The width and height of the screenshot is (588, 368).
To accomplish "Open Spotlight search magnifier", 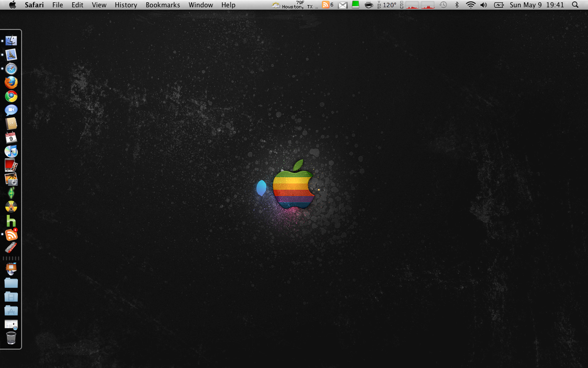I will 576,5.
